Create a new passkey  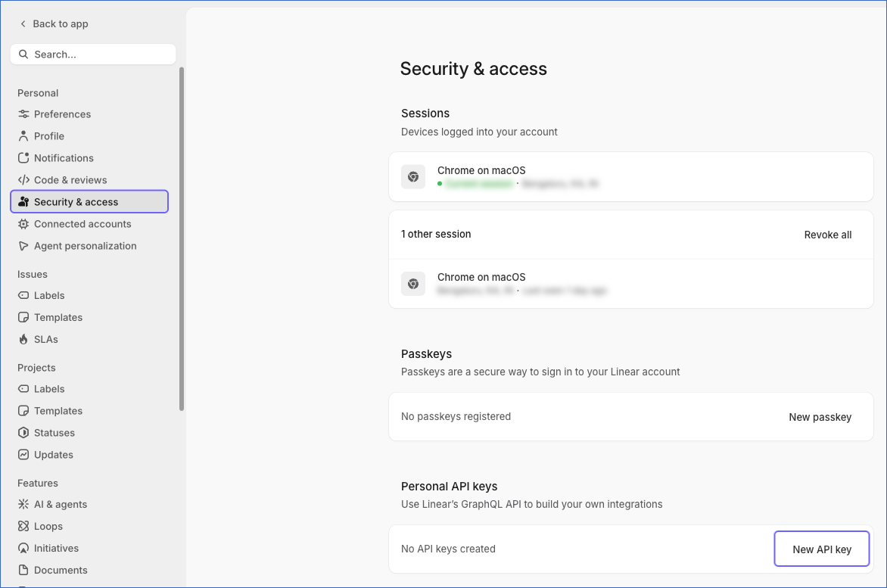click(x=820, y=417)
